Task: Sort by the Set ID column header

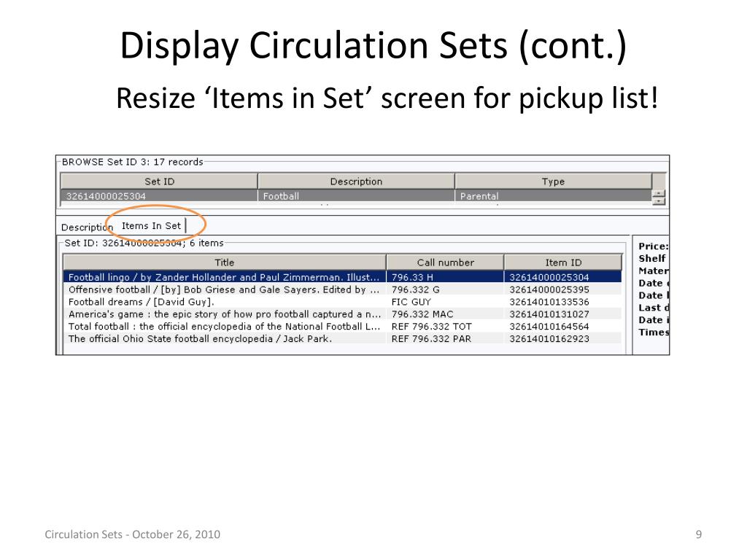Action: pyautogui.click(x=159, y=182)
